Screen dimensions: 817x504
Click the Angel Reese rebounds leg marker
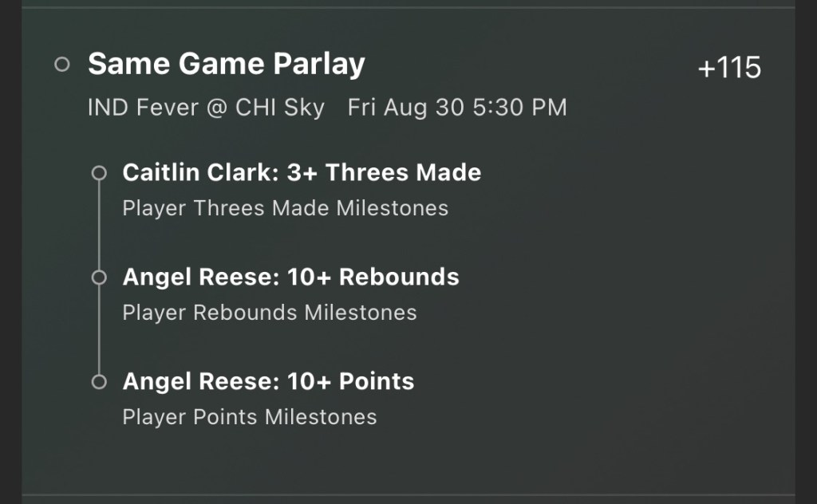pos(99,278)
